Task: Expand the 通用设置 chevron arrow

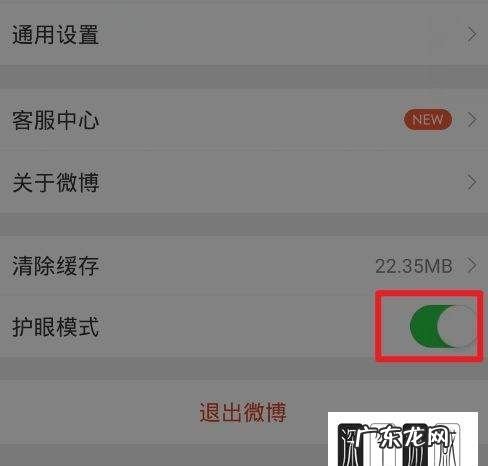Action: (471, 34)
